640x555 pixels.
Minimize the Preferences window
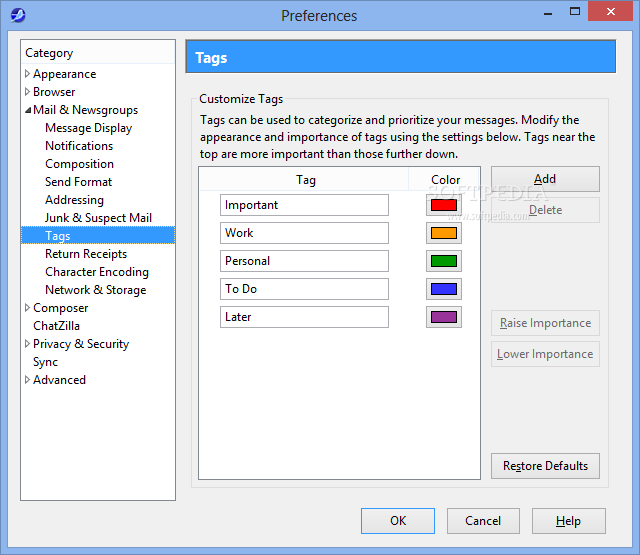pyautogui.click(x=548, y=13)
